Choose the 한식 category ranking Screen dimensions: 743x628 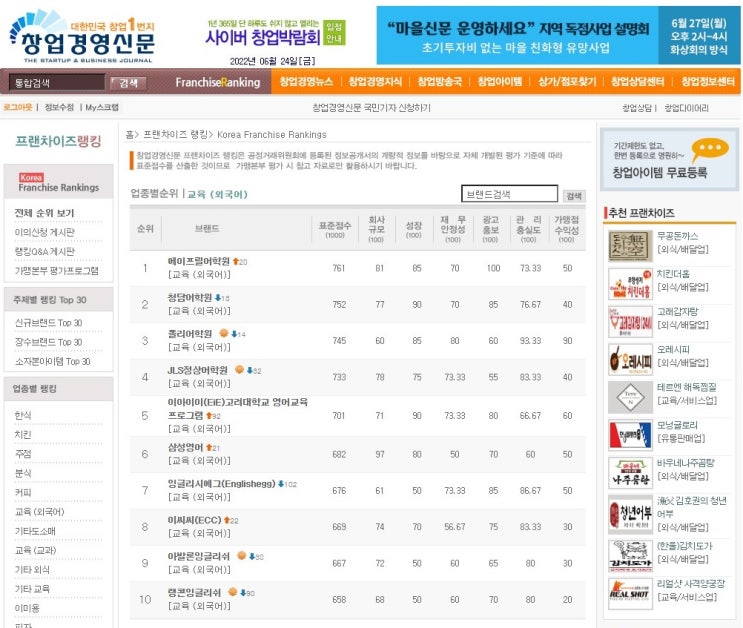[x=23, y=415]
